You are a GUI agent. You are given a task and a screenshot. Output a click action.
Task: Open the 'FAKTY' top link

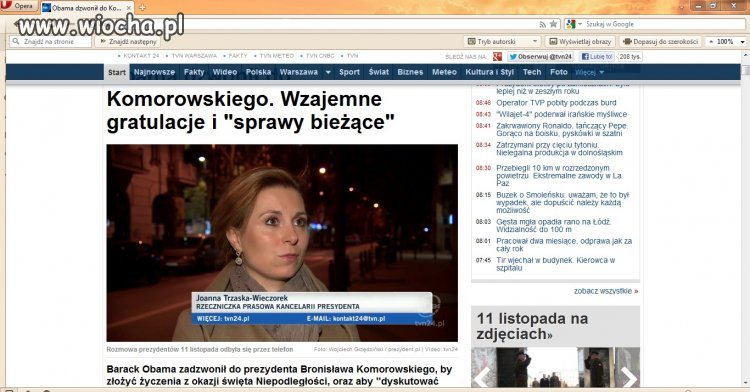point(238,56)
